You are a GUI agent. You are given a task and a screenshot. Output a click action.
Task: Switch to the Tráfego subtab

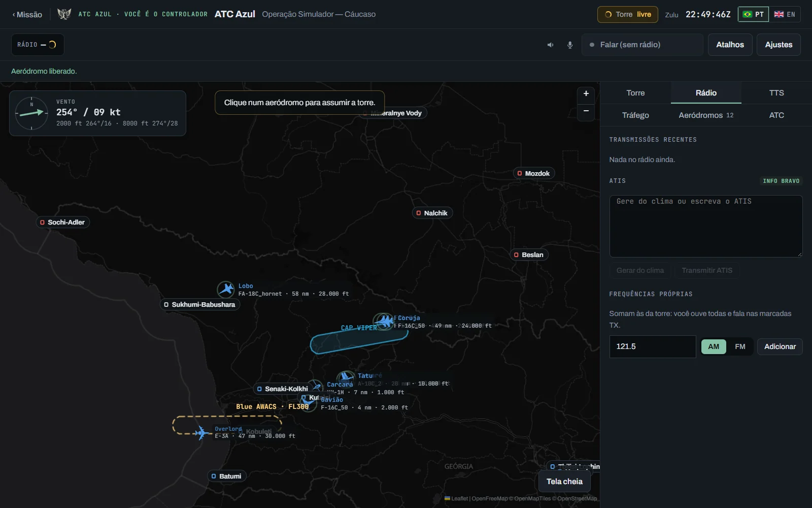click(x=635, y=115)
